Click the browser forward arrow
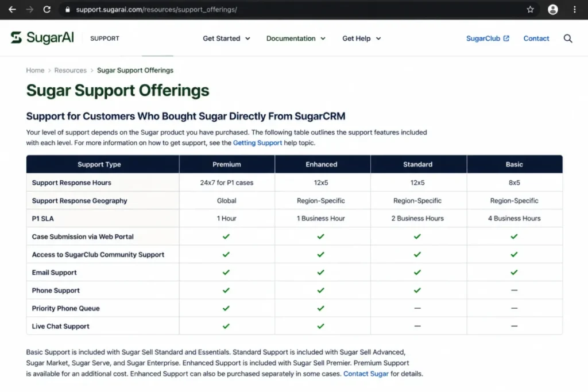588x392 pixels. point(30,9)
